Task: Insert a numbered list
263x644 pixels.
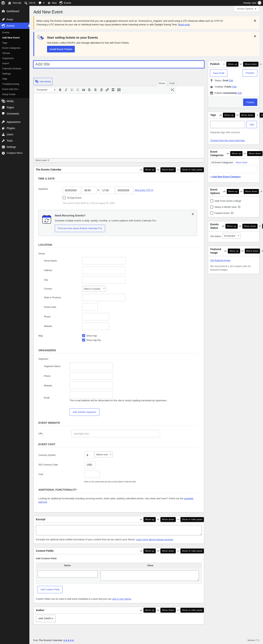Action: pos(78,90)
